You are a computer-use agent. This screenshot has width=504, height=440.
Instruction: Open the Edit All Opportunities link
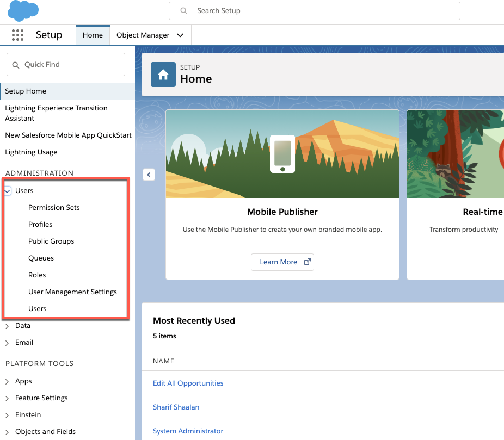point(188,383)
